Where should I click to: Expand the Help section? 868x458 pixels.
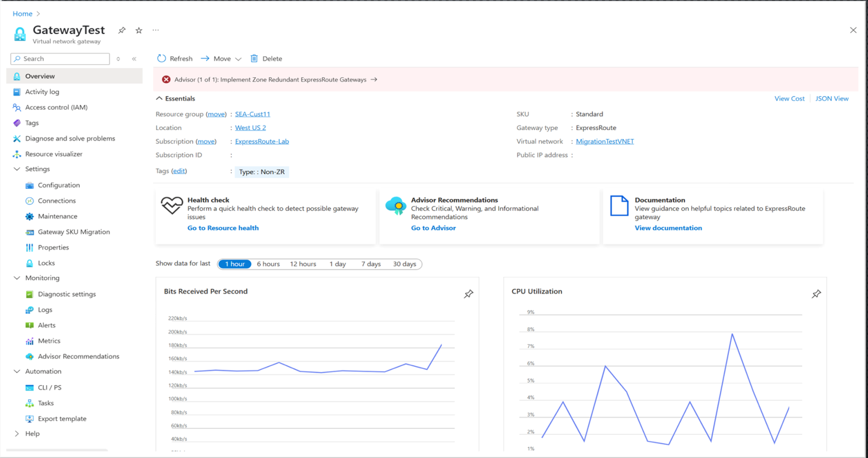point(17,433)
